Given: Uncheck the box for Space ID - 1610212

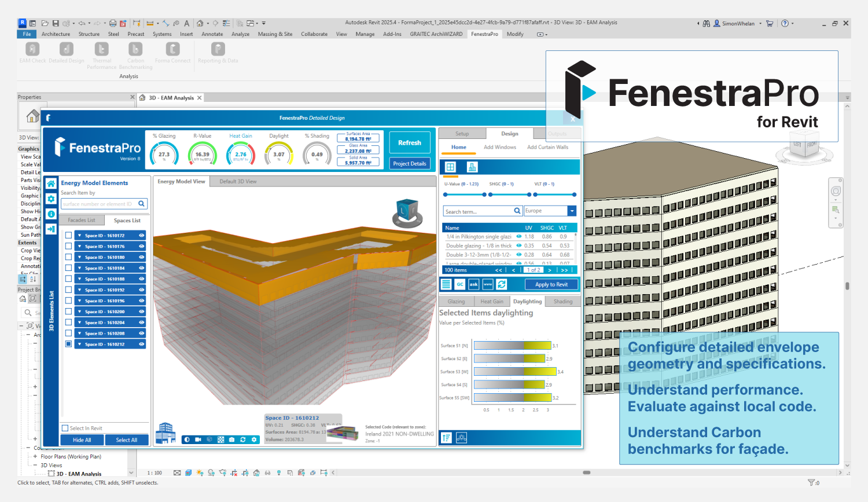Looking at the screenshot, I should (x=68, y=344).
